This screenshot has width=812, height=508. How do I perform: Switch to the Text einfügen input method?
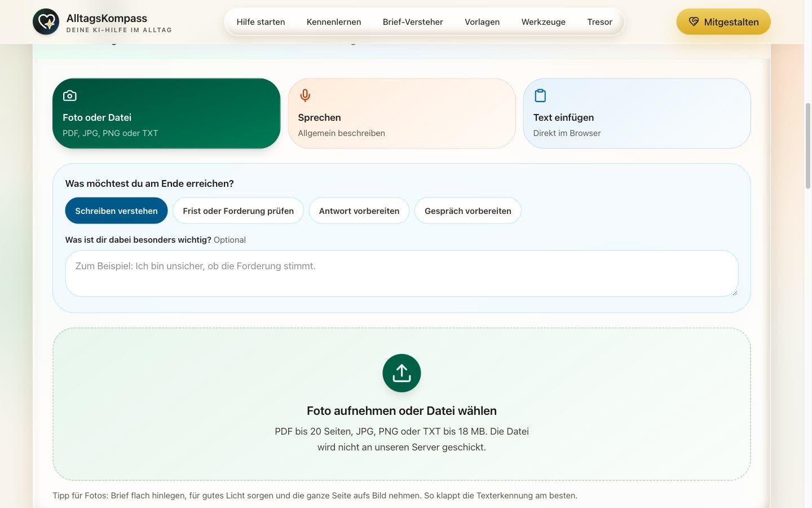637,113
